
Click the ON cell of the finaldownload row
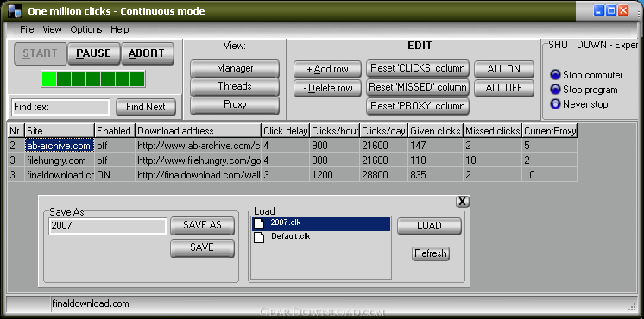click(x=115, y=175)
